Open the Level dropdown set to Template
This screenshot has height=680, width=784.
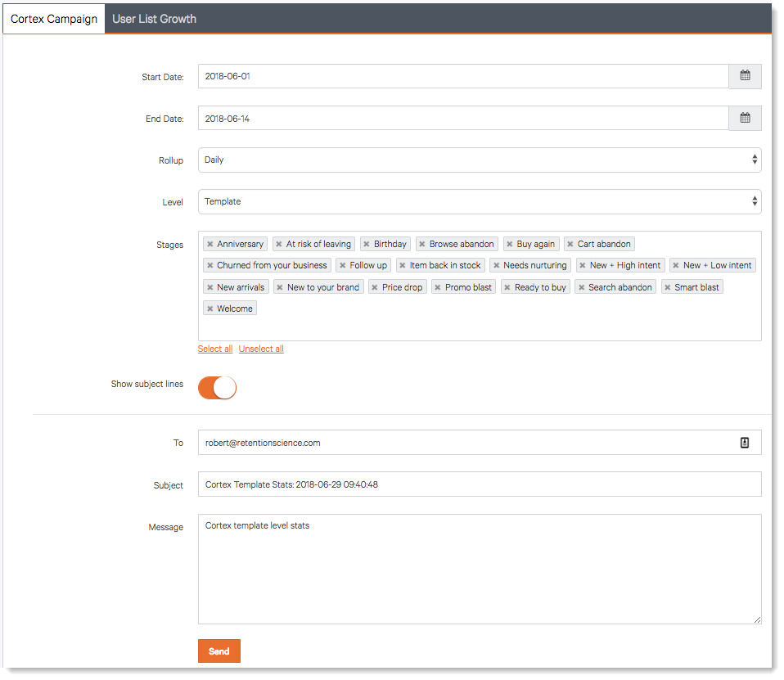(480, 201)
